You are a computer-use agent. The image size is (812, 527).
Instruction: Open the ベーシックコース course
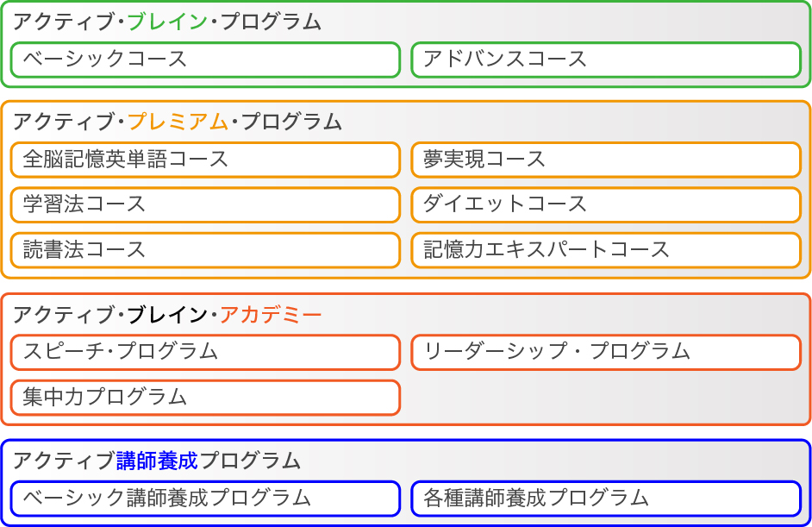tap(206, 60)
